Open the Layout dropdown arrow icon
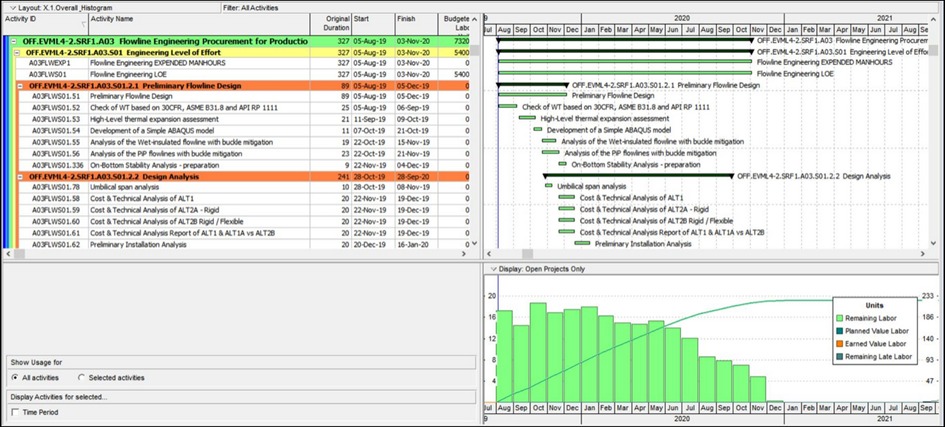 12,8
